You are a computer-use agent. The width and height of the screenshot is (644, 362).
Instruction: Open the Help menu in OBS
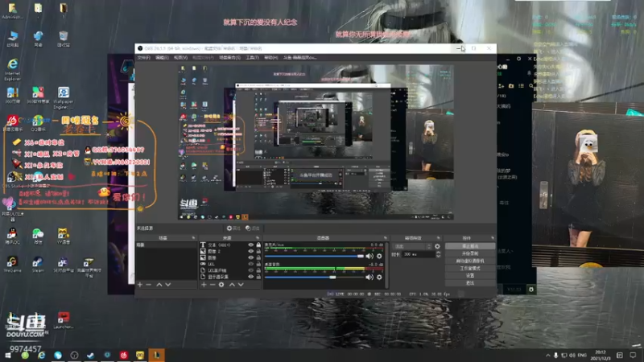click(270, 58)
